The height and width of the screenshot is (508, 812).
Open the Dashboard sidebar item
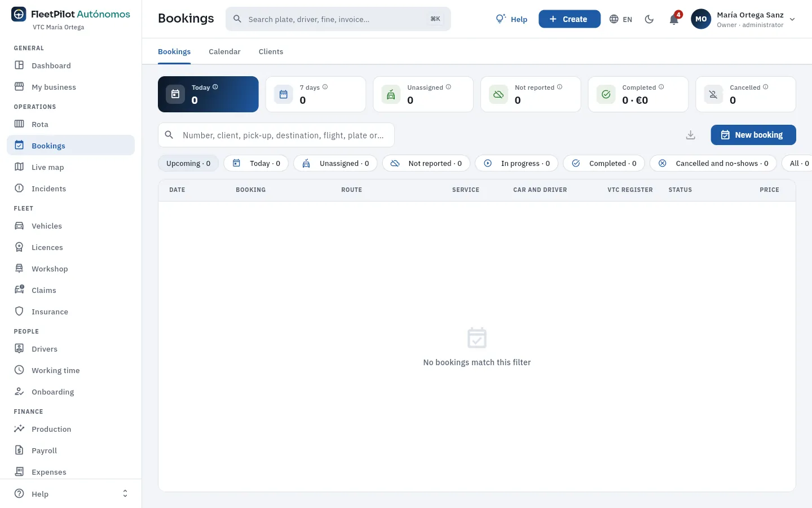pyautogui.click(x=70, y=65)
